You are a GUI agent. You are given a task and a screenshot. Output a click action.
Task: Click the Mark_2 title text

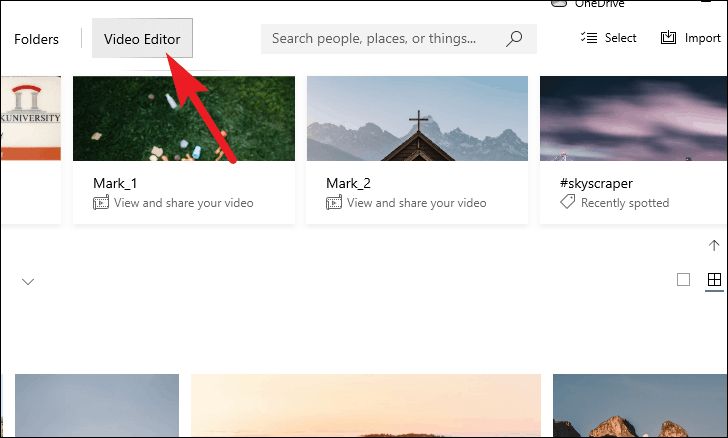point(348,183)
